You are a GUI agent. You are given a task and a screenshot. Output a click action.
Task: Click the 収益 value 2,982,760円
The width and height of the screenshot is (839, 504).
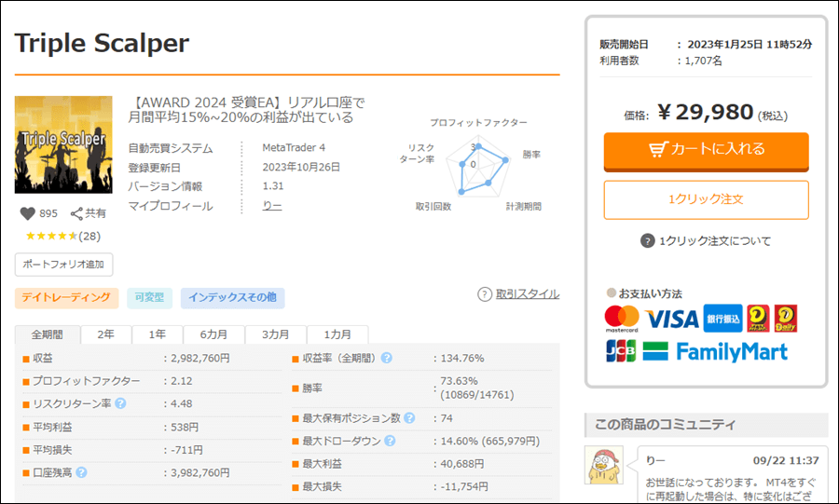pos(200,358)
